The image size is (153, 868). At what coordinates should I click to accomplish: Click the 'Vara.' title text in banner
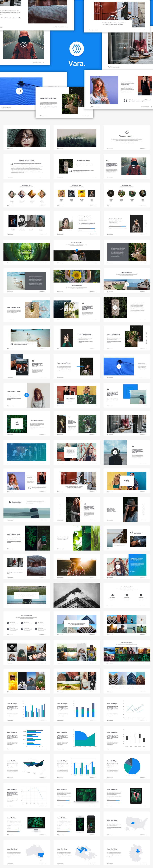coord(77,63)
